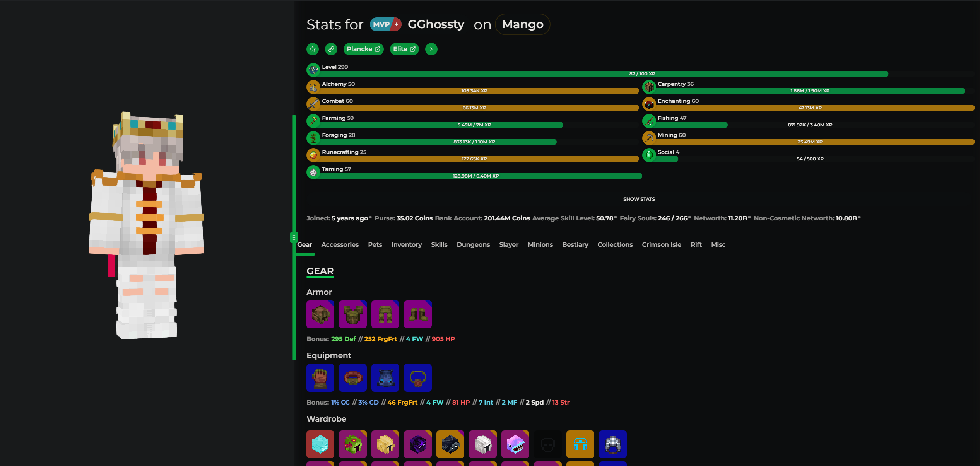Screen dimensions: 980x466
Task: Open the Plancke external link
Action: [363, 49]
